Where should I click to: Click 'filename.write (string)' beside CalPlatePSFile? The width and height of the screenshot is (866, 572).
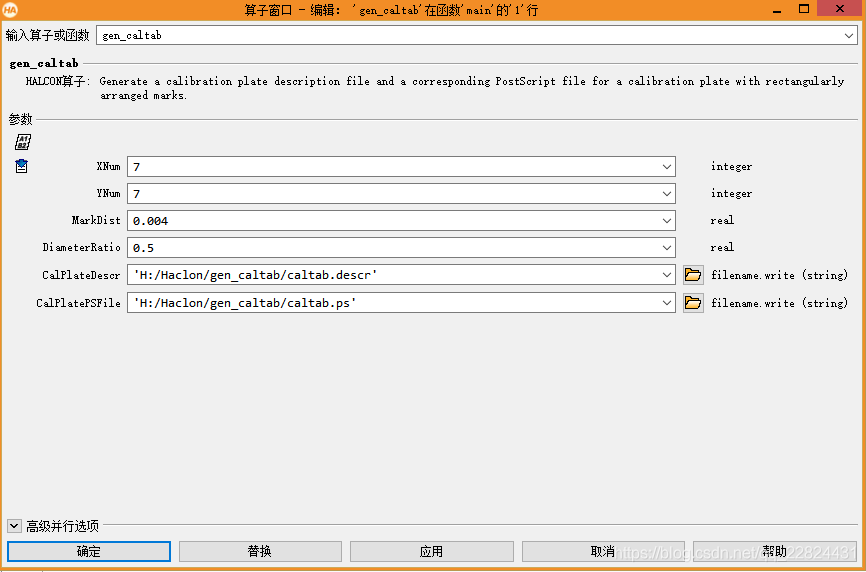point(779,303)
